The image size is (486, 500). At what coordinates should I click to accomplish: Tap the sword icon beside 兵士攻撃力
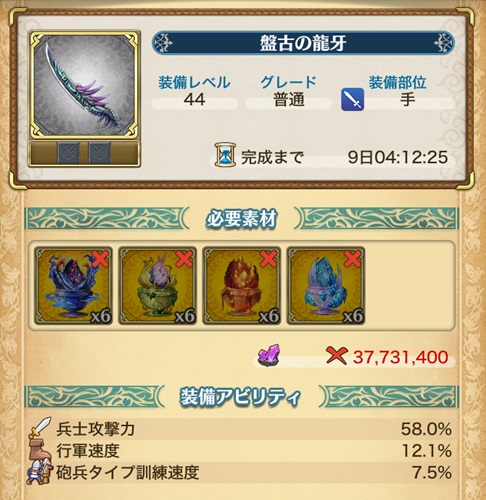click(39, 427)
